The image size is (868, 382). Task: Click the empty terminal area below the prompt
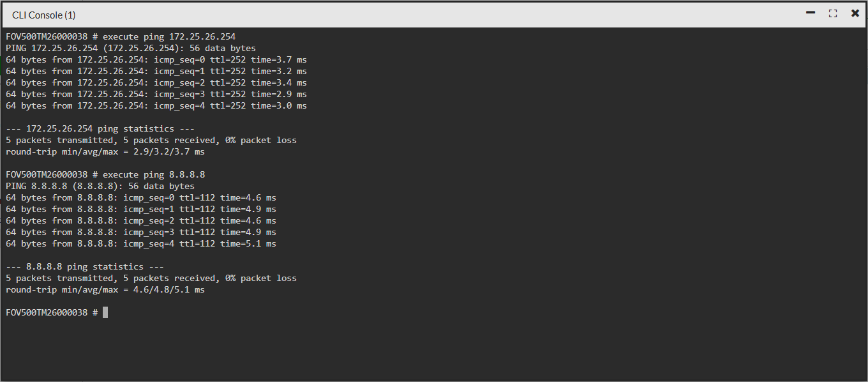tap(434, 350)
